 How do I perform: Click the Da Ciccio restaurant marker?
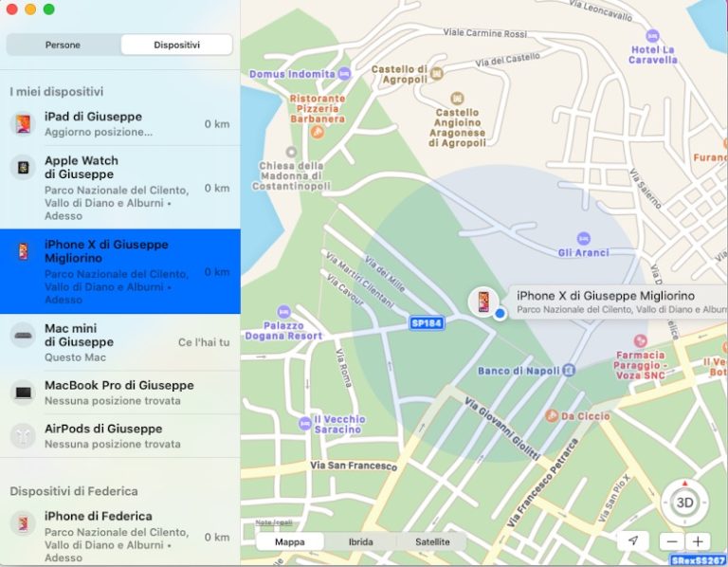[x=552, y=415]
